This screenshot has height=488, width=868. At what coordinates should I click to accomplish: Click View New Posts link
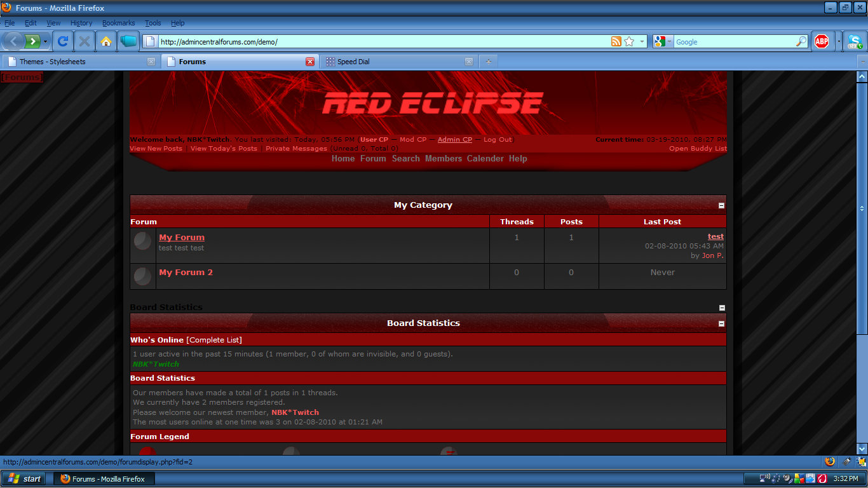click(x=156, y=149)
